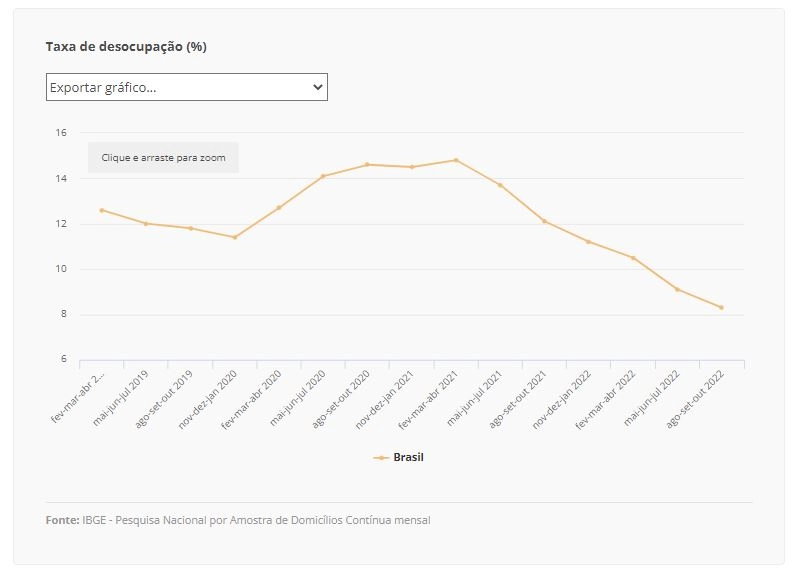Toggle the Brasil legend series
799x572 pixels.
(x=398, y=457)
